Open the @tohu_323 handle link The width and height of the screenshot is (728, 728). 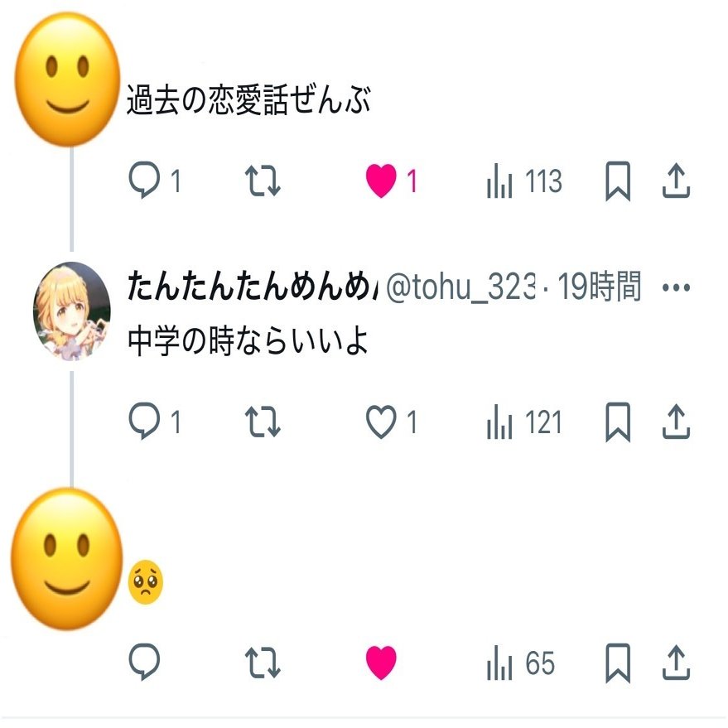pos(461,287)
